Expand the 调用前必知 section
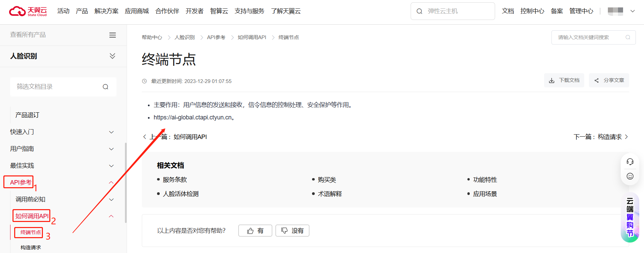 coord(111,199)
